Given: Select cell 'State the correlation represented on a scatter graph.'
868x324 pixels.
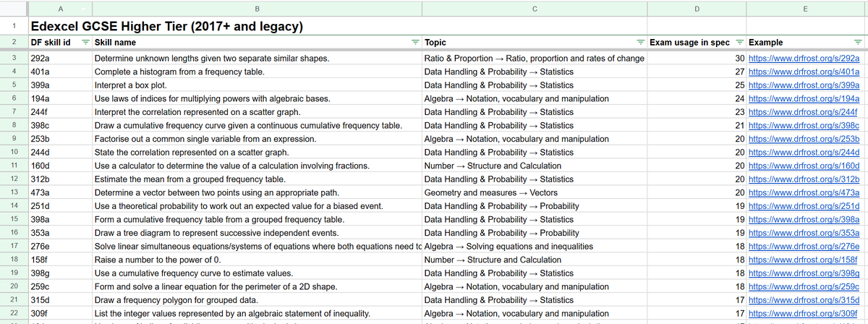Looking at the screenshot, I should pyautogui.click(x=257, y=153).
